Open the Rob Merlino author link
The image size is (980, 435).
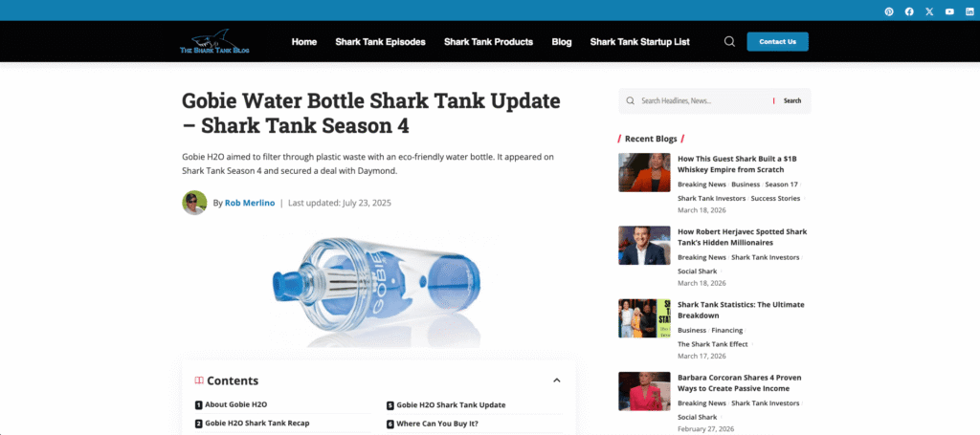pos(250,203)
